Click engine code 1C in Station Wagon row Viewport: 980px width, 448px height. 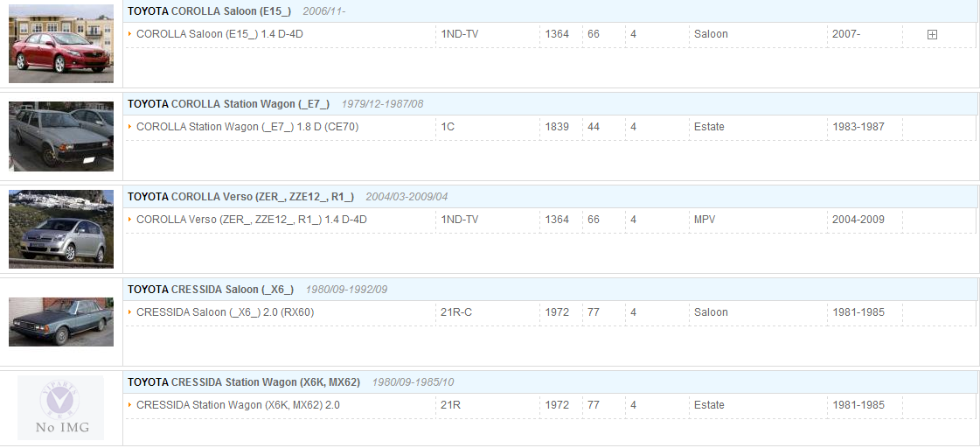(448, 126)
